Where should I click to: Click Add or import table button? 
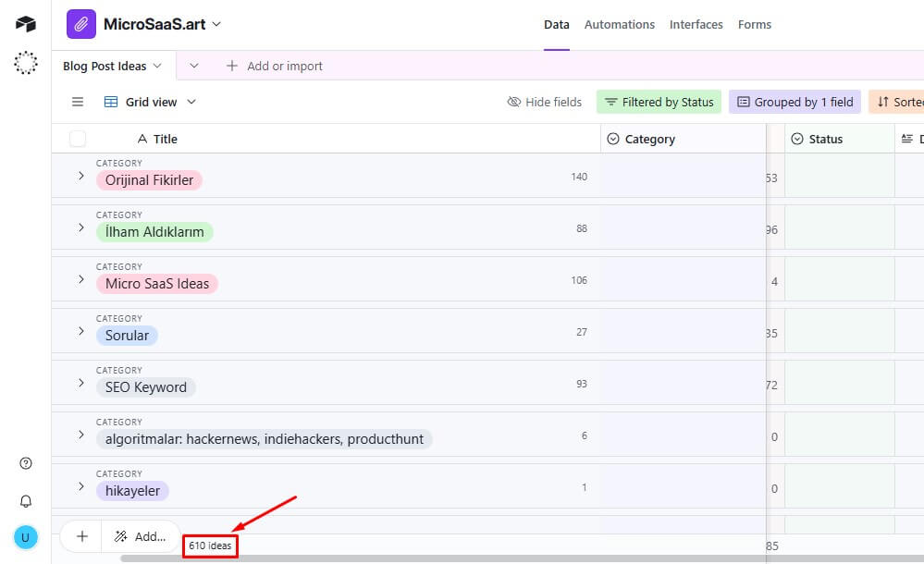pyautogui.click(x=275, y=67)
